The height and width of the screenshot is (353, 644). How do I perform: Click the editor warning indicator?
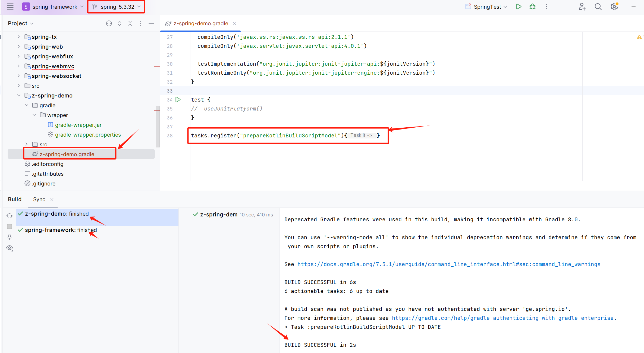[x=639, y=37]
